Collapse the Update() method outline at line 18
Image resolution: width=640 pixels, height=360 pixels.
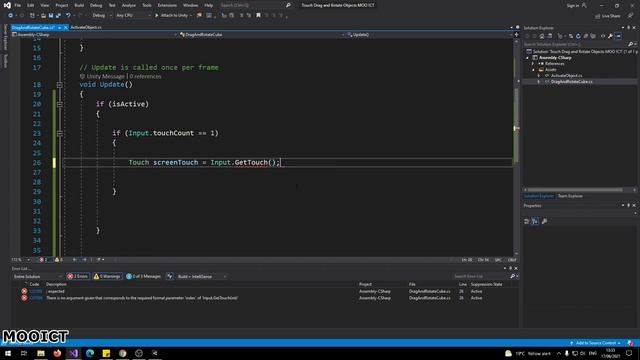point(60,85)
